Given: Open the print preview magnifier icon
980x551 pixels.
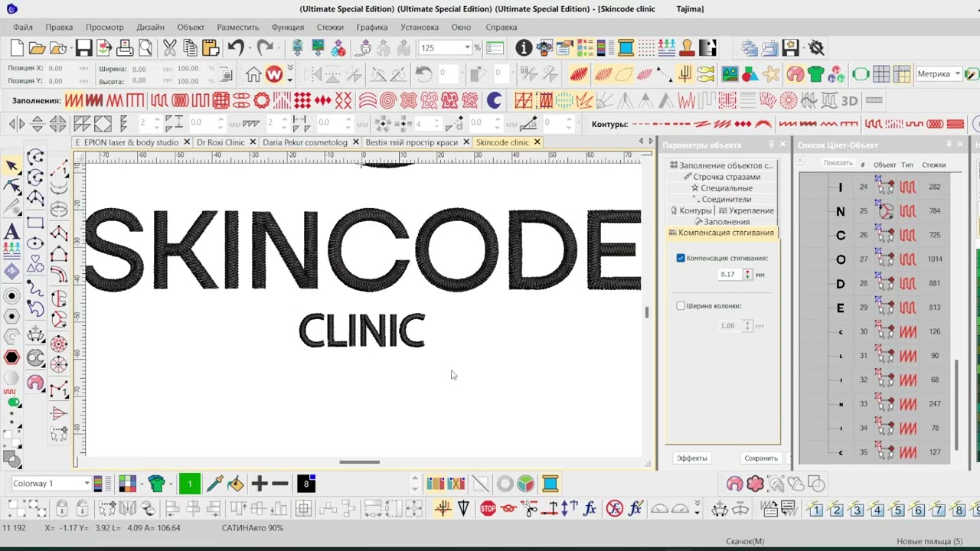Looking at the screenshot, I should click(x=145, y=48).
